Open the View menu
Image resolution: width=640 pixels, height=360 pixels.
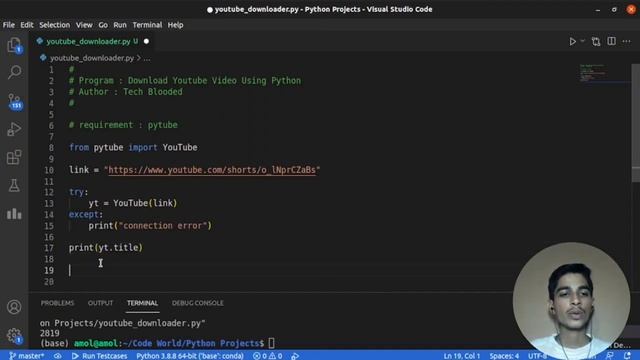(x=84, y=25)
